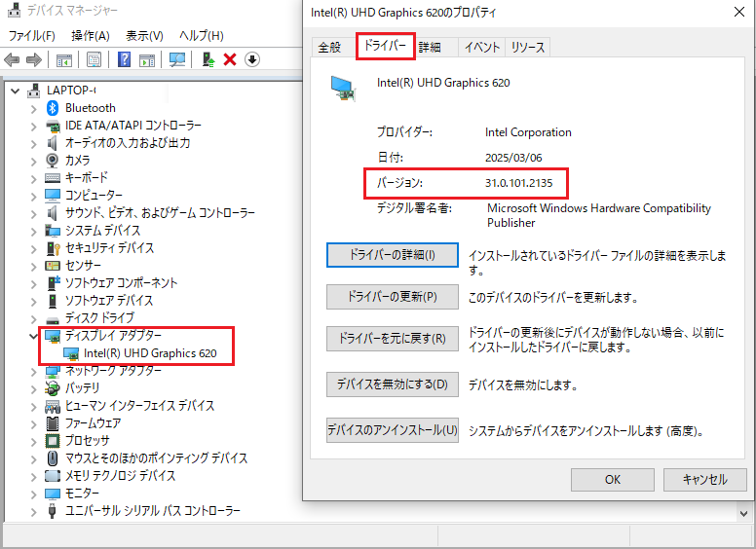
Task: Switch to the 詳細 tab
Action: 429,47
